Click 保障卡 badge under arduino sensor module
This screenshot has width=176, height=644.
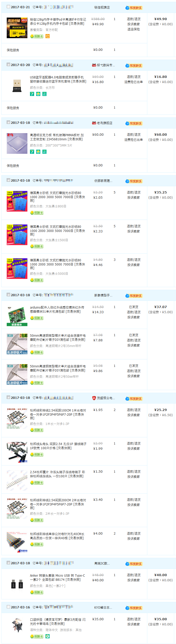coord(37,318)
